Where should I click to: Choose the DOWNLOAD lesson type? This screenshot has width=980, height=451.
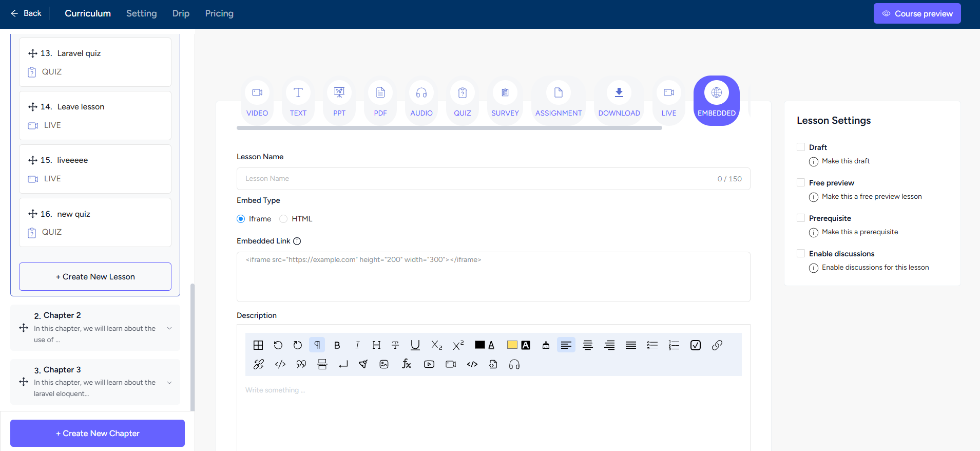[x=619, y=101]
